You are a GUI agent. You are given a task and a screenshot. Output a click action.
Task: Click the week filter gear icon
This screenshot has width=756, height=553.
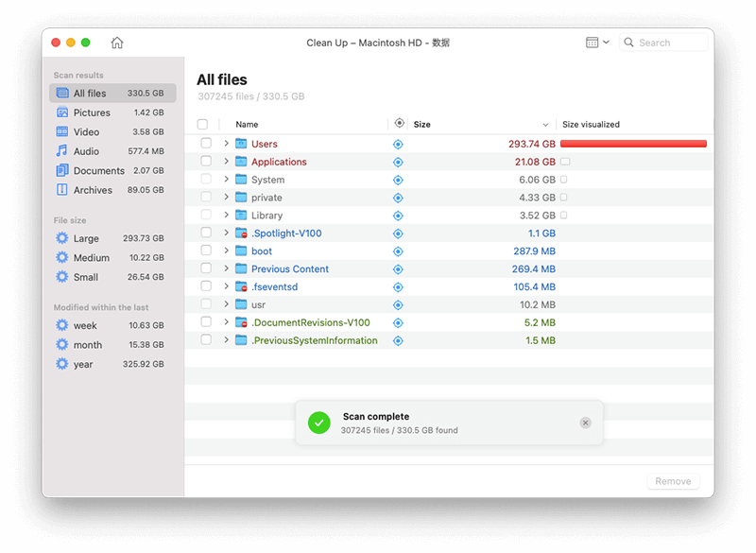(62, 325)
